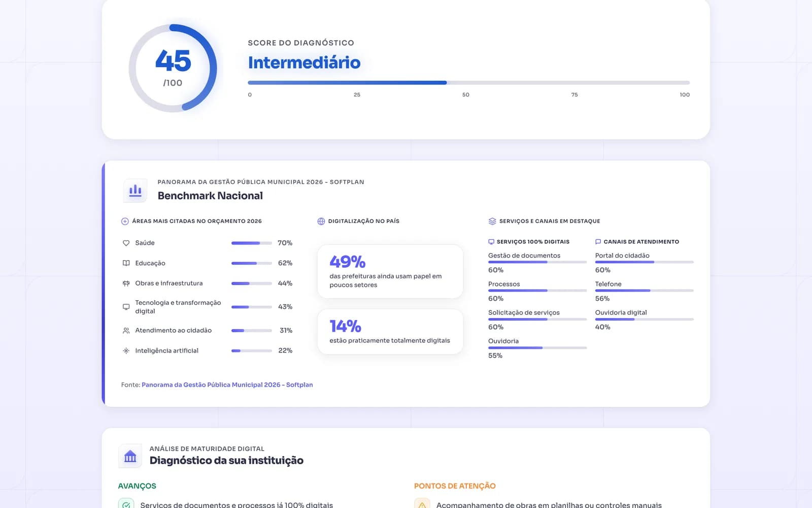Click the 14% totalmente digitais card

(x=390, y=332)
